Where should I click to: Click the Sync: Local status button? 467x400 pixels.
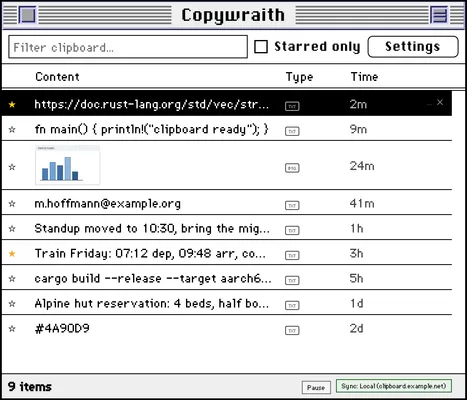[394, 386]
